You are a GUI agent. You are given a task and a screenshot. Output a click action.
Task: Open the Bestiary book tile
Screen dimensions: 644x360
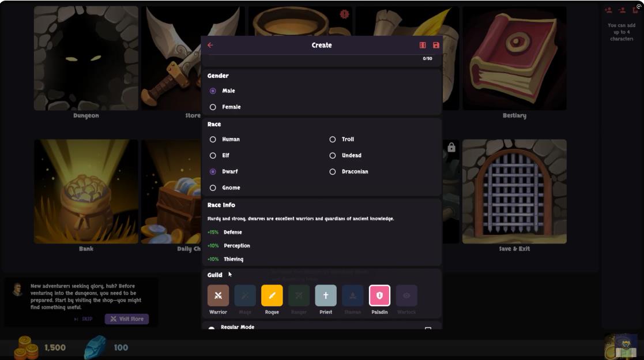pyautogui.click(x=514, y=58)
